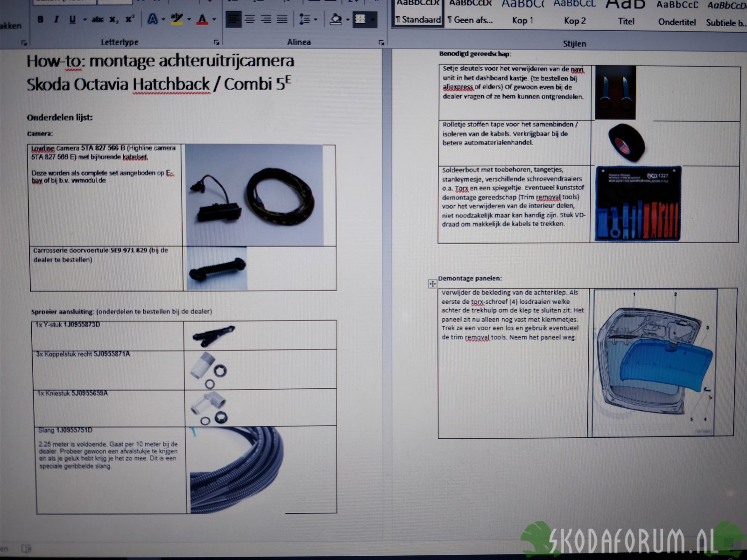Justify the paragraph text
This screenshot has height=560, width=747.
[282, 20]
